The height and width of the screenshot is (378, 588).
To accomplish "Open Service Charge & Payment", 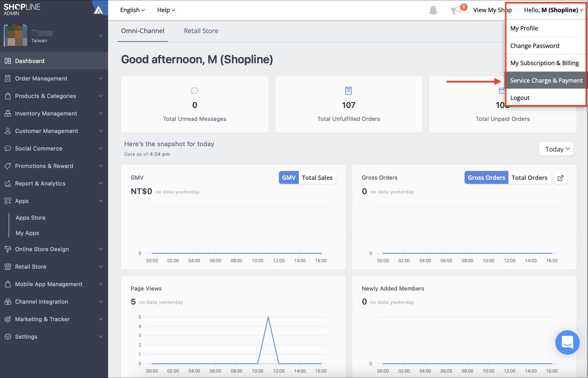I will [x=546, y=80].
